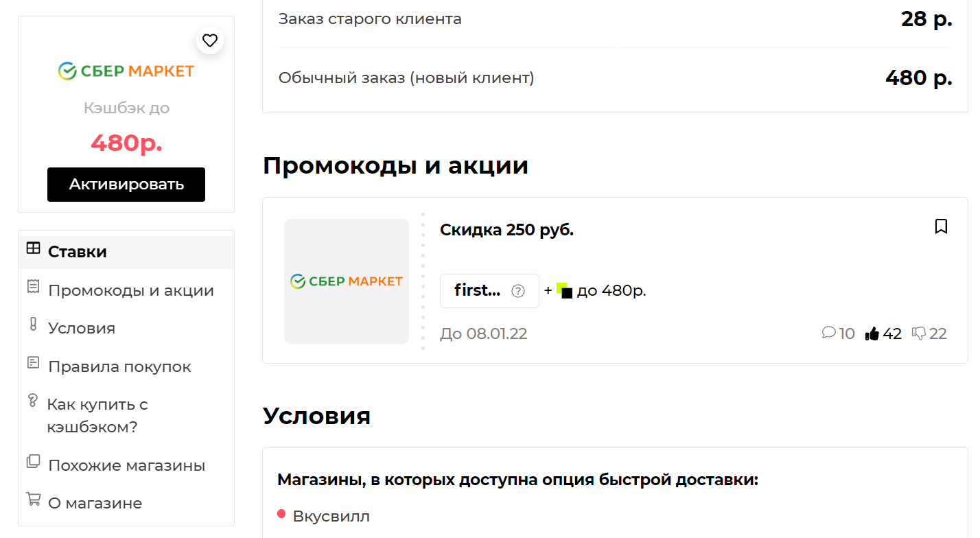Open Правила покупок section
This screenshot has height=538, width=980.
[x=119, y=366]
